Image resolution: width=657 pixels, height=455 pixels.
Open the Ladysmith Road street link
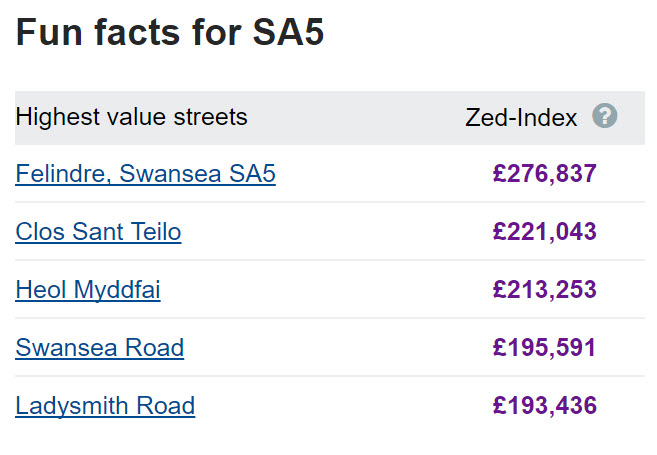[x=105, y=406]
